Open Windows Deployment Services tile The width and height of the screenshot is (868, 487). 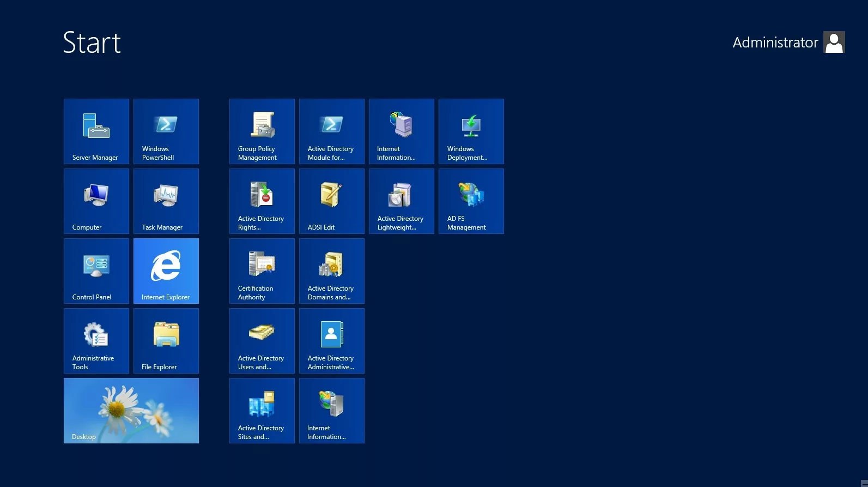[x=471, y=131]
